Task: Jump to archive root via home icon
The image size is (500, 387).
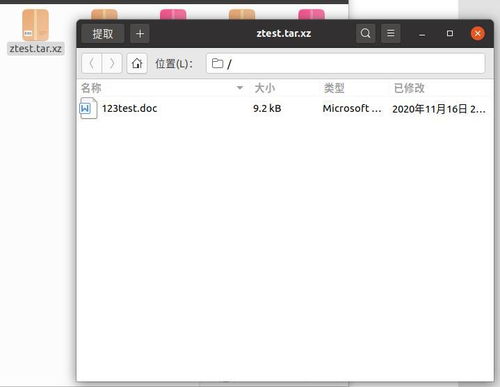Action: [x=137, y=63]
